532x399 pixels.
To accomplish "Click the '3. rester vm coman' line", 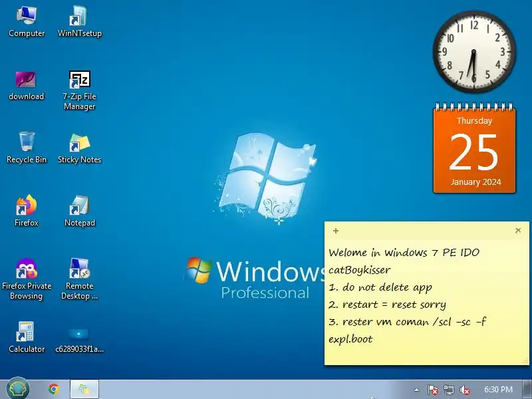I will pos(407,322).
